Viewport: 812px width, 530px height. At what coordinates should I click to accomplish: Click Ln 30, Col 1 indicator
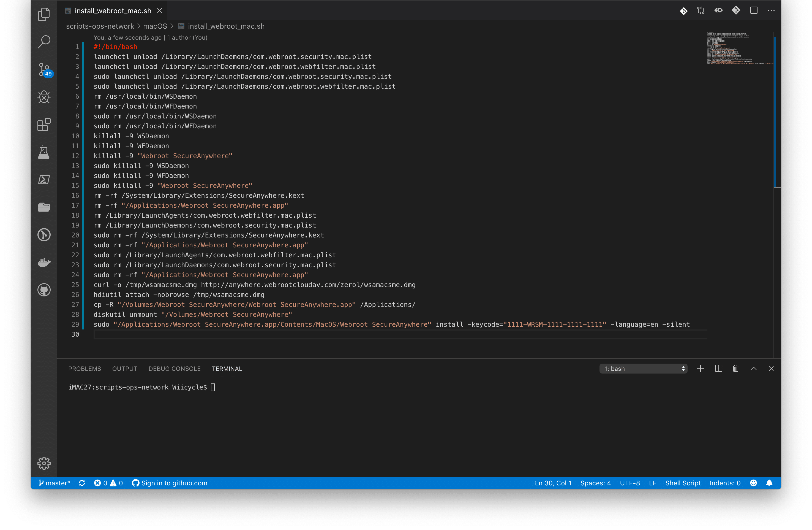[553, 483]
